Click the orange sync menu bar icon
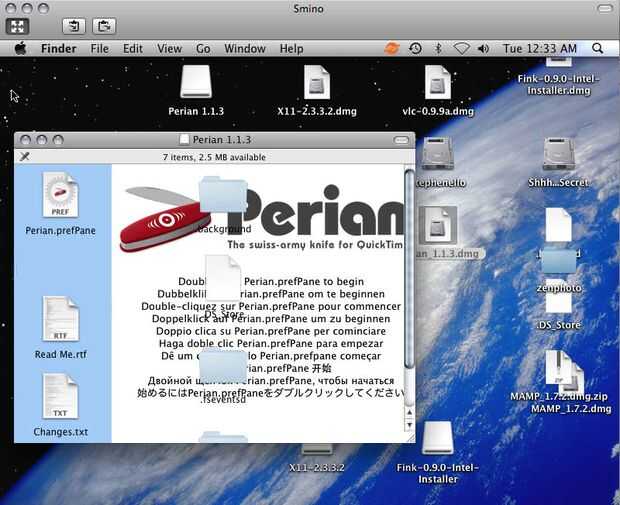620x505 pixels. click(392, 49)
